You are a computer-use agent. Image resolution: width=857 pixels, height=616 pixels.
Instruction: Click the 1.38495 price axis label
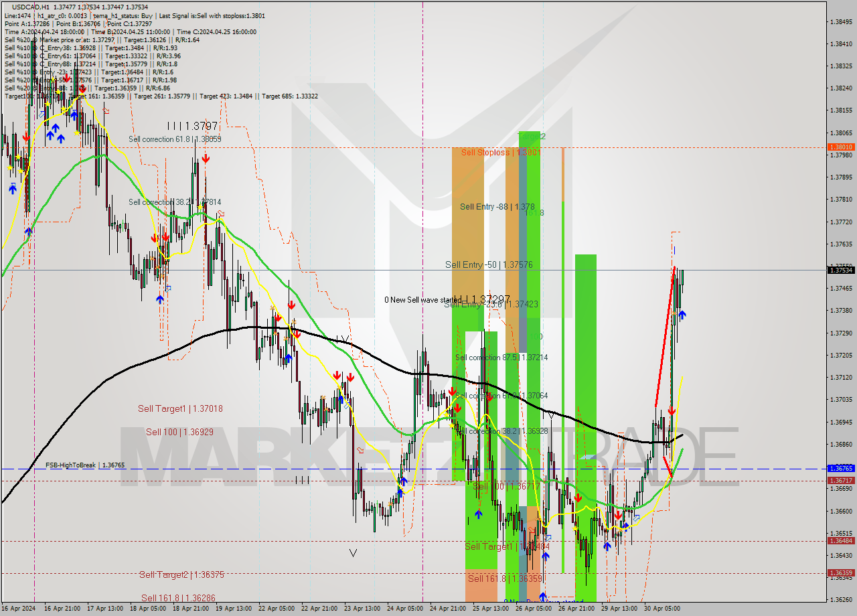(841, 22)
